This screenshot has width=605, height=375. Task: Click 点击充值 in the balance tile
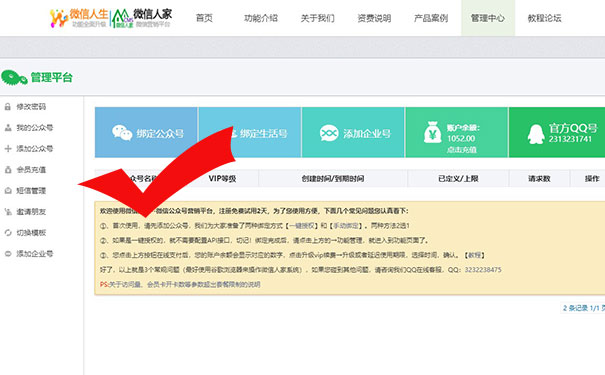point(461,150)
